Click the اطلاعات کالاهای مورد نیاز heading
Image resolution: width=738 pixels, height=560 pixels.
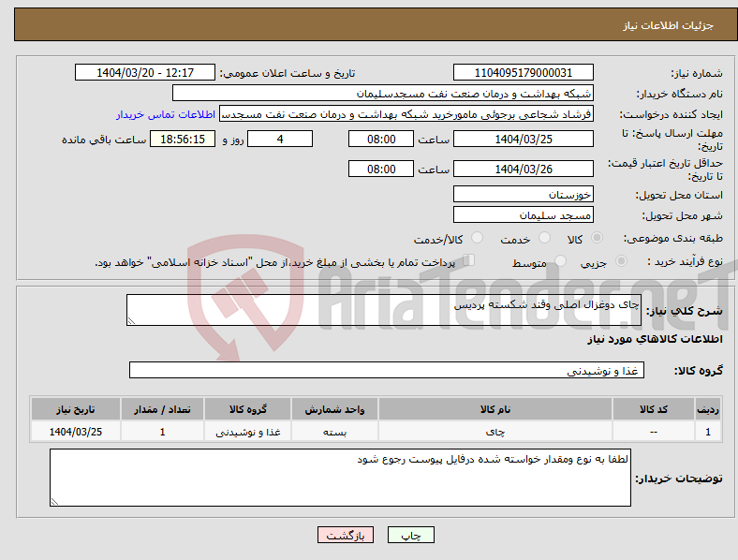(x=656, y=339)
